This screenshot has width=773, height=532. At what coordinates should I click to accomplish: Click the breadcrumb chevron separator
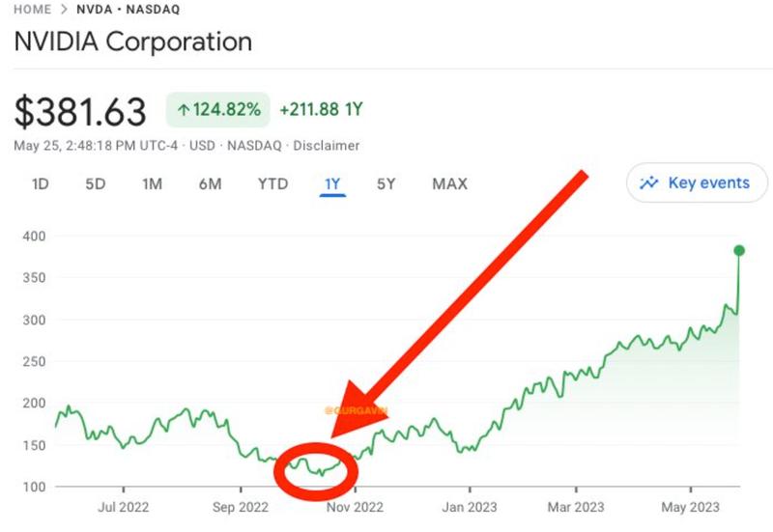pyautogui.click(x=63, y=10)
